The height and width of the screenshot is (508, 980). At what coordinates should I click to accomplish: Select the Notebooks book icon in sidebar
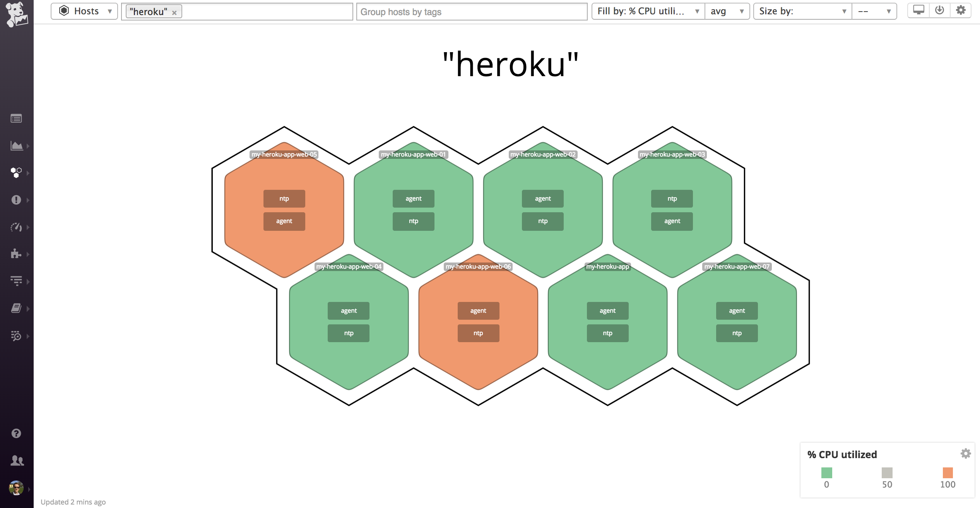click(16, 308)
